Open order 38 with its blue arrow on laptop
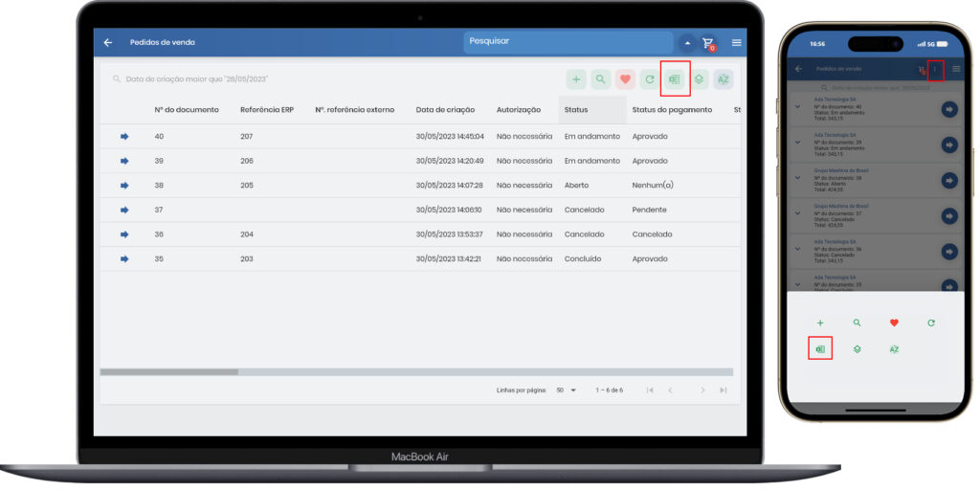 point(124,185)
